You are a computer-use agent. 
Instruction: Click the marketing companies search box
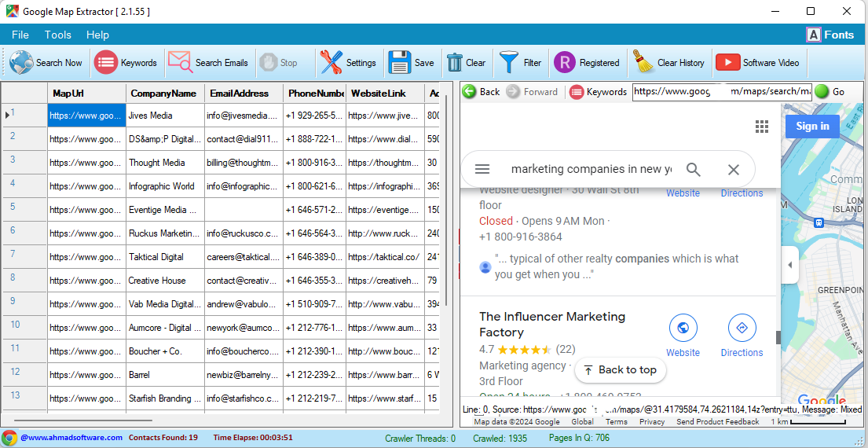(x=591, y=170)
